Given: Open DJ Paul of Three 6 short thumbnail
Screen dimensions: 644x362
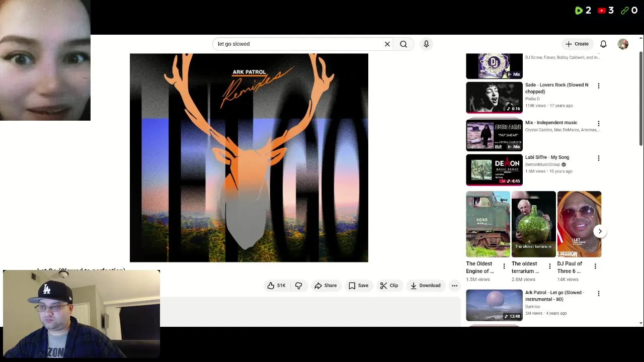Looking at the screenshot, I should pos(579,224).
